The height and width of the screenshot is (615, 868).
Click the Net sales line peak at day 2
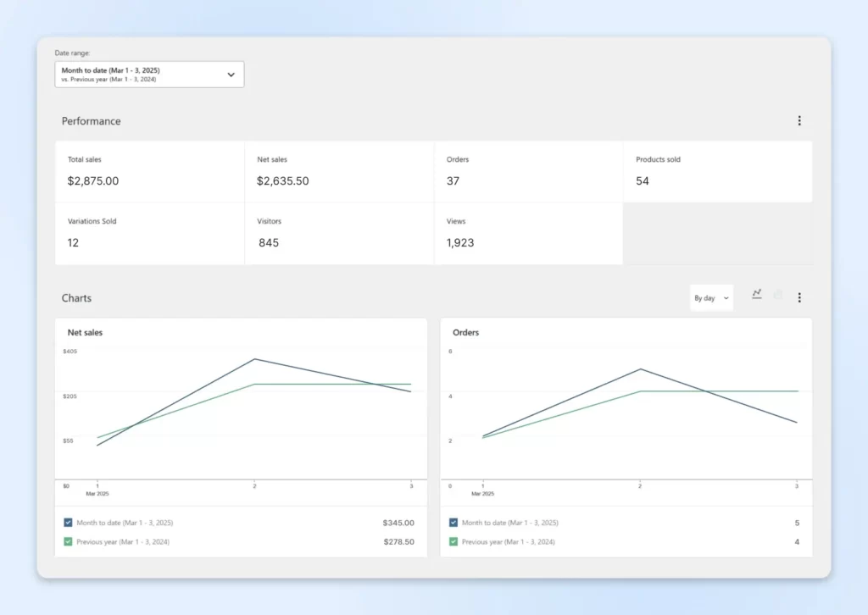[x=254, y=359]
